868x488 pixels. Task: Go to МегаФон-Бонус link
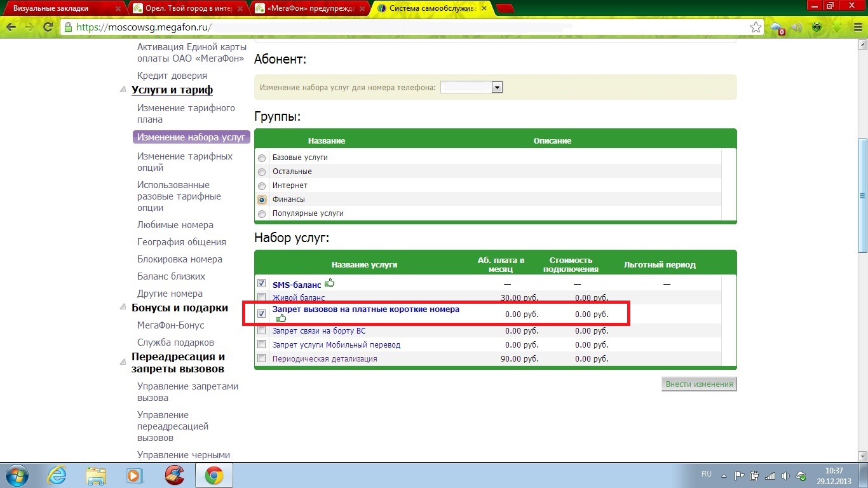(x=171, y=325)
